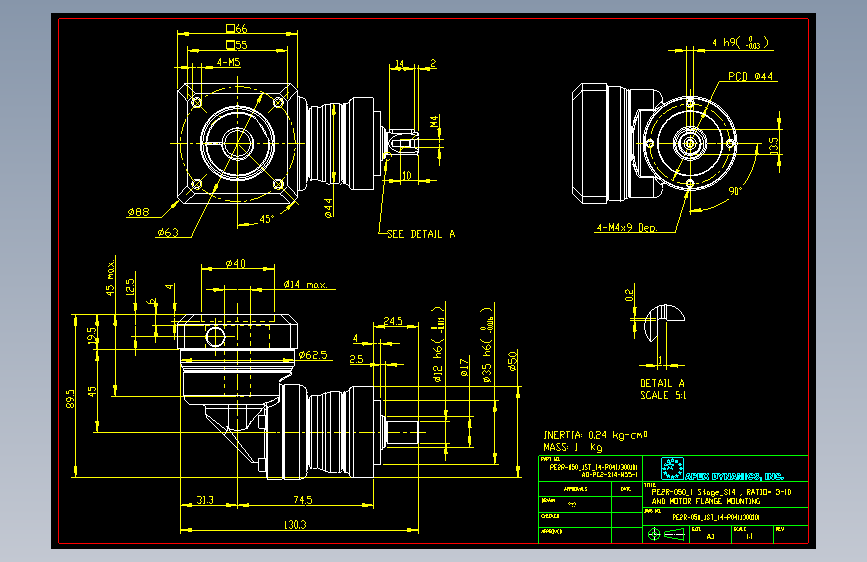The height and width of the screenshot is (562, 867).
Task: Click the DETAIL A heading
Action: click(x=662, y=383)
